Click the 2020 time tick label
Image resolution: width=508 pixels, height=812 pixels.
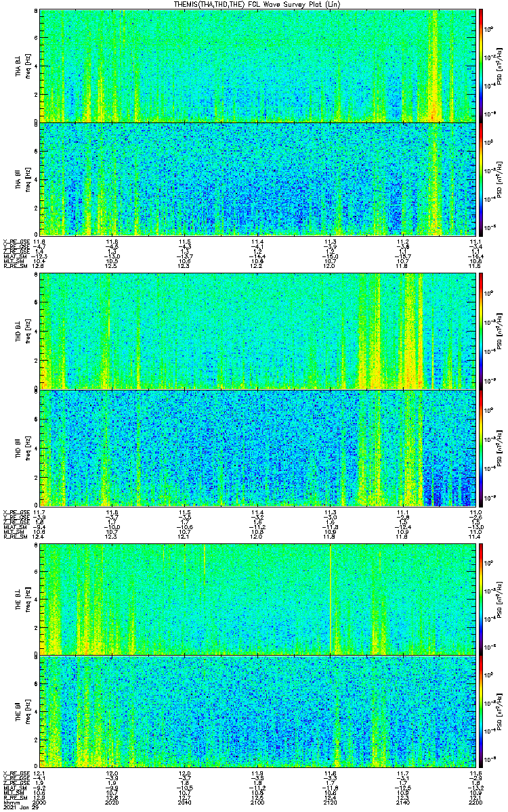112,803
